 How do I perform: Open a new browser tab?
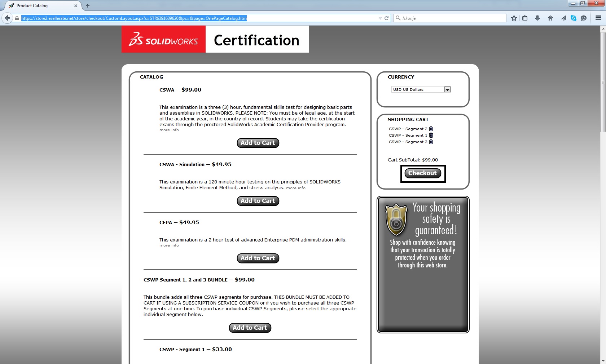(88, 6)
